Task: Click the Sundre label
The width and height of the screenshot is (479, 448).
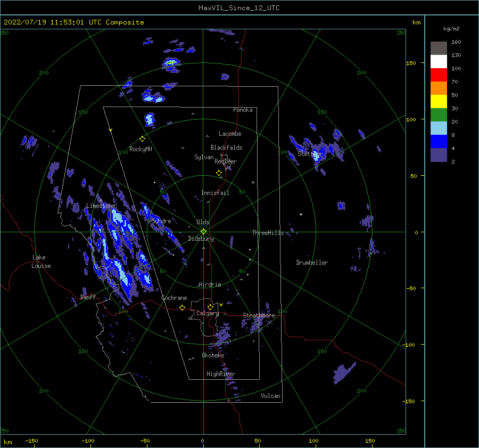Action: [x=161, y=221]
